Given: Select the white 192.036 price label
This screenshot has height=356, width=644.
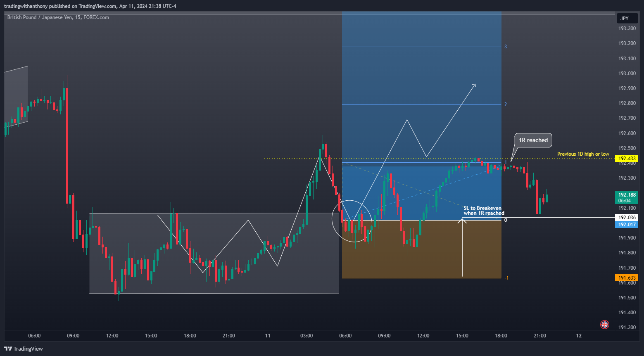Looking at the screenshot, I should (627, 218).
